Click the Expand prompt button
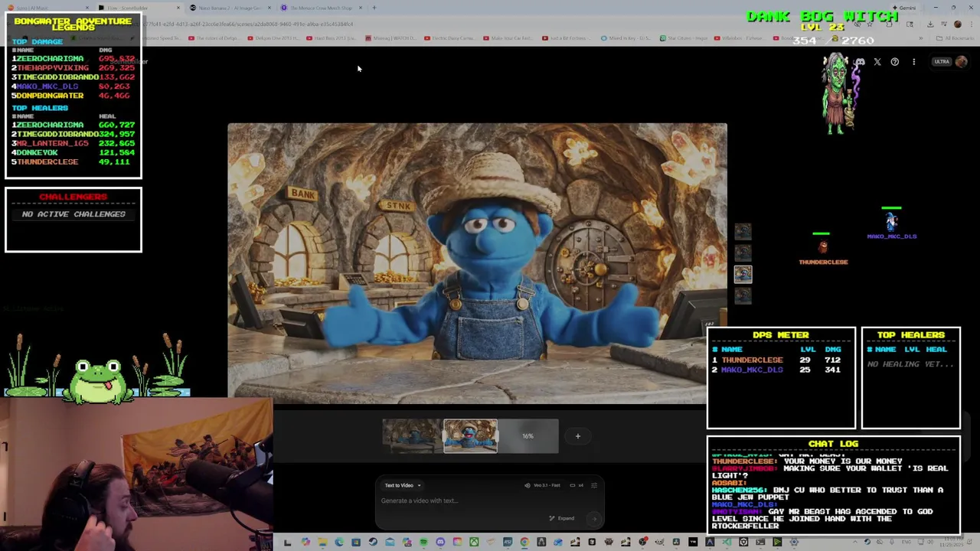 [x=562, y=518]
